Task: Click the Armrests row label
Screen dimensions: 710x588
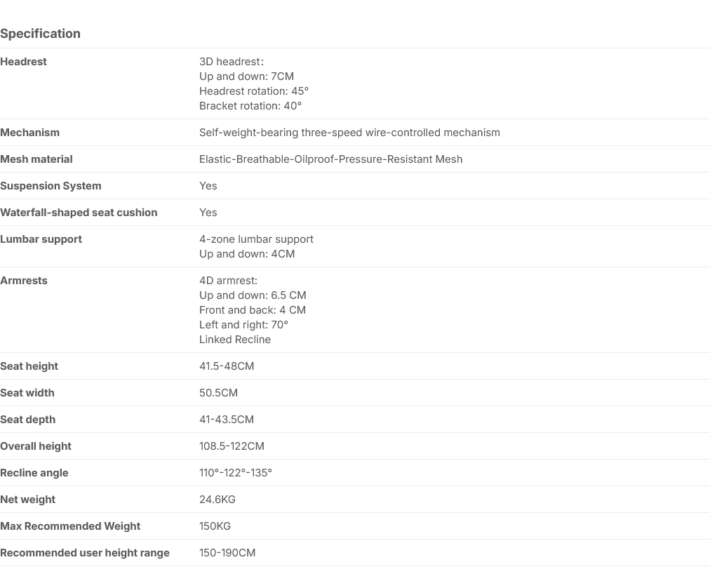Action: 24,281
